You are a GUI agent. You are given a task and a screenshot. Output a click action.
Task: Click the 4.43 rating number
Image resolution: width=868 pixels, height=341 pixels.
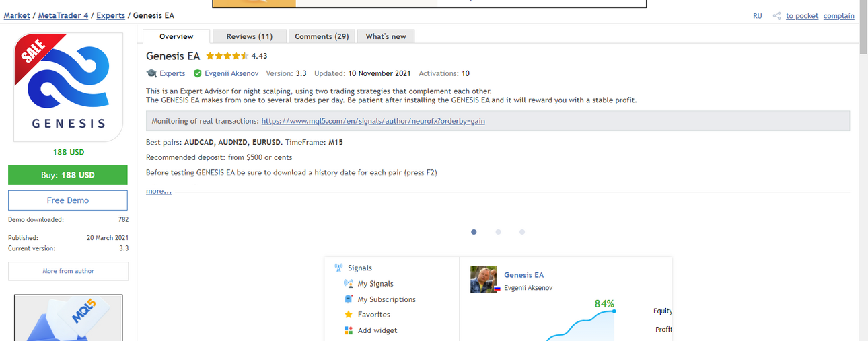click(x=259, y=56)
